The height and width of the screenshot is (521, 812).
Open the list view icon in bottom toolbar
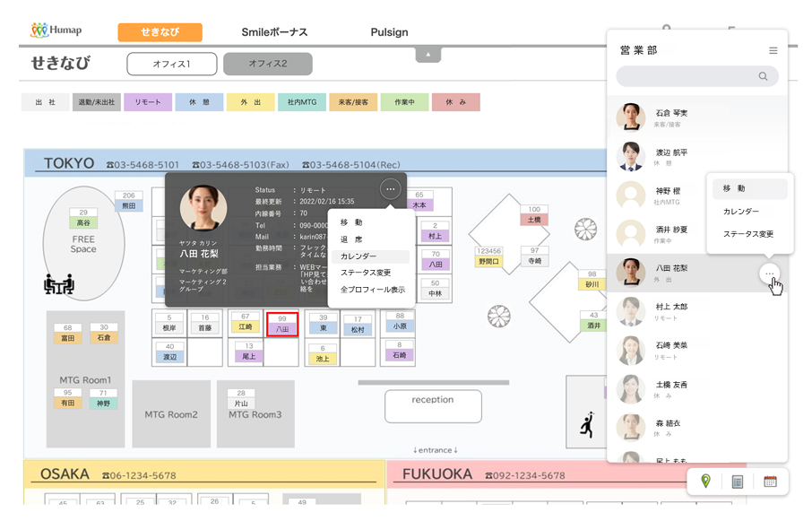(738, 482)
